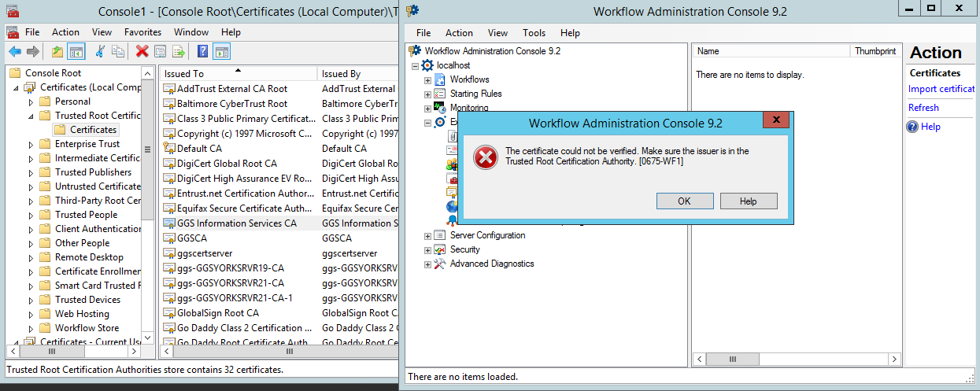This screenshot has width=980, height=391.
Task: Toggle the Show/Hide Console Tree icon
Action: point(76,52)
